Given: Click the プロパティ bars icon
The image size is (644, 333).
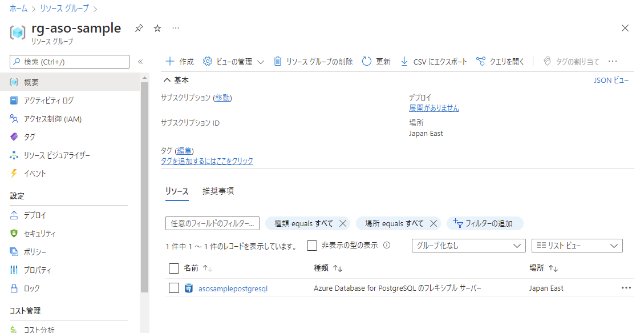Looking at the screenshot, I should pyautogui.click(x=14, y=270).
